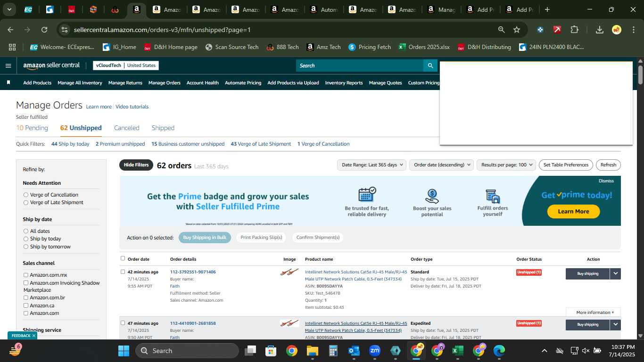The height and width of the screenshot is (362, 644).
Task: Expand the second order's Buy shipping arrow
Action: coord(615,324)
